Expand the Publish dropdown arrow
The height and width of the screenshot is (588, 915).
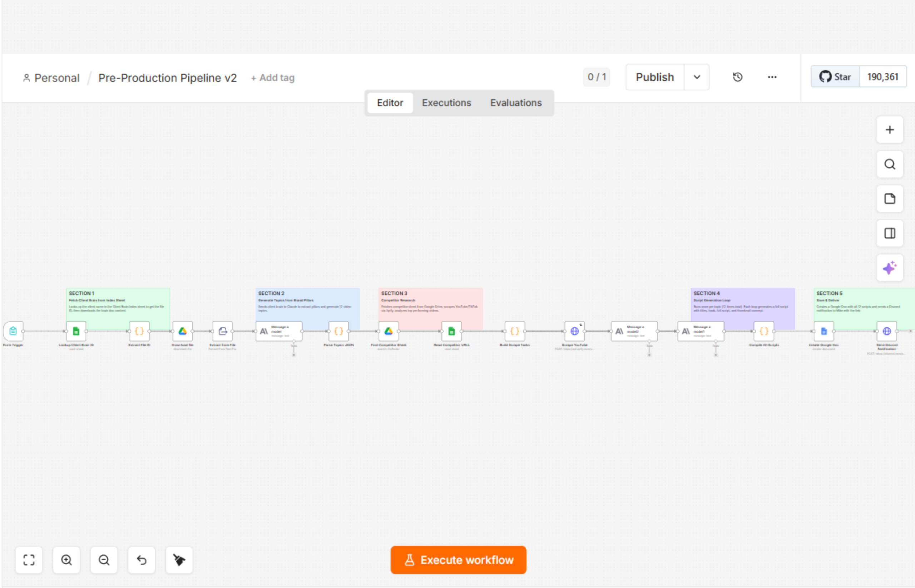[x=697, y=77]
